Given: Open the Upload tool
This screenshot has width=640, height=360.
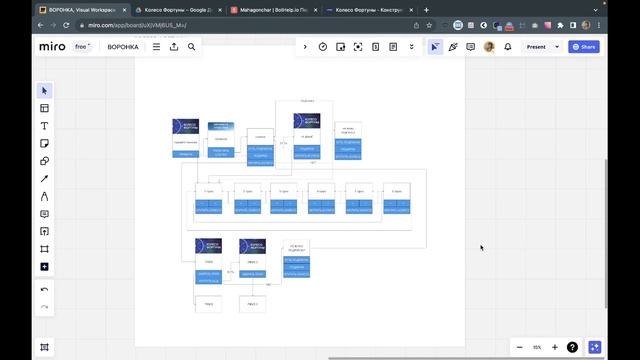Looking at the screenshot, I should click(x=44, y=231).
